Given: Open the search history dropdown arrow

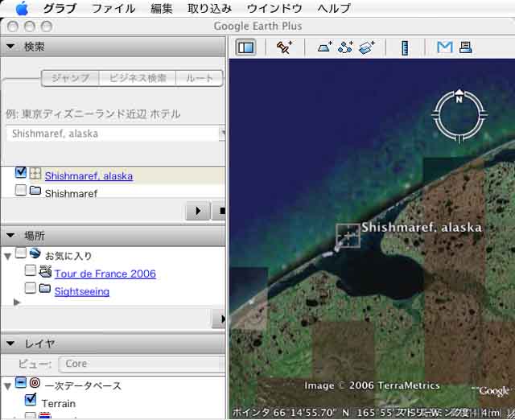Looking at the screenshot, I should pos(222,134).
